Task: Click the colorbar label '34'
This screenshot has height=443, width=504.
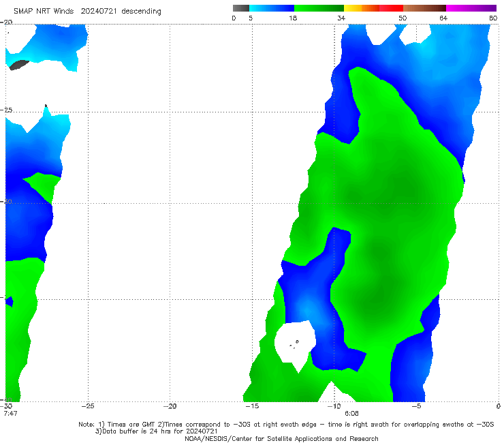Action: (341, 18)
